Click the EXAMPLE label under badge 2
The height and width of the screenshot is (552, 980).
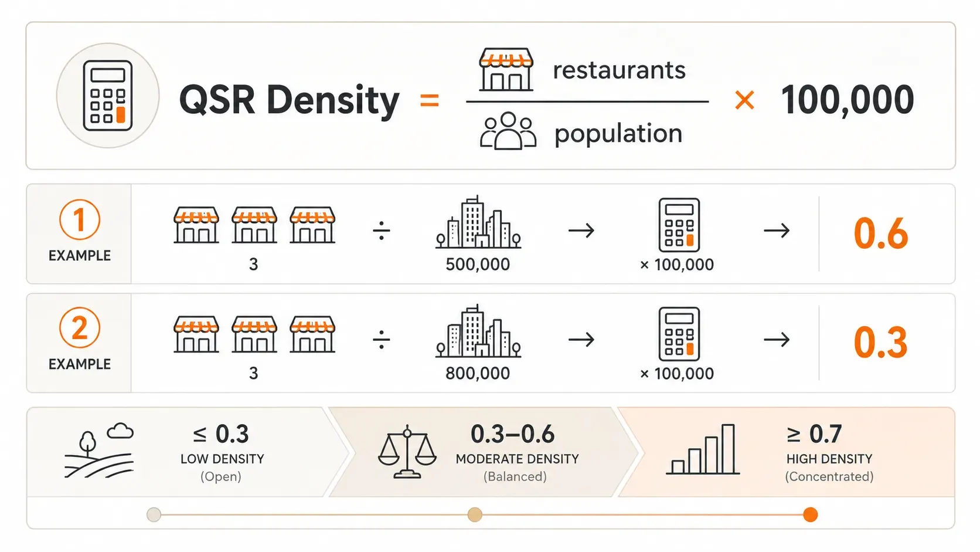[x=80, y=364]
